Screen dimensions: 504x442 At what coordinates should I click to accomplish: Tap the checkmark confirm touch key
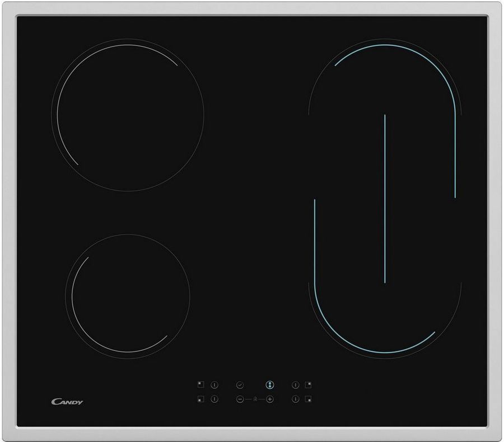240,384
